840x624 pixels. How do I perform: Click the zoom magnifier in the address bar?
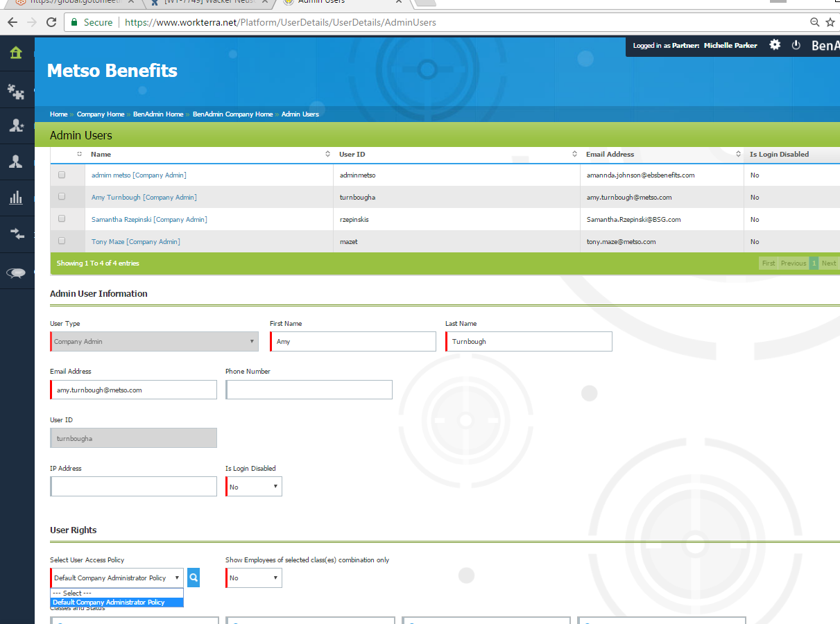coord(815,22)
